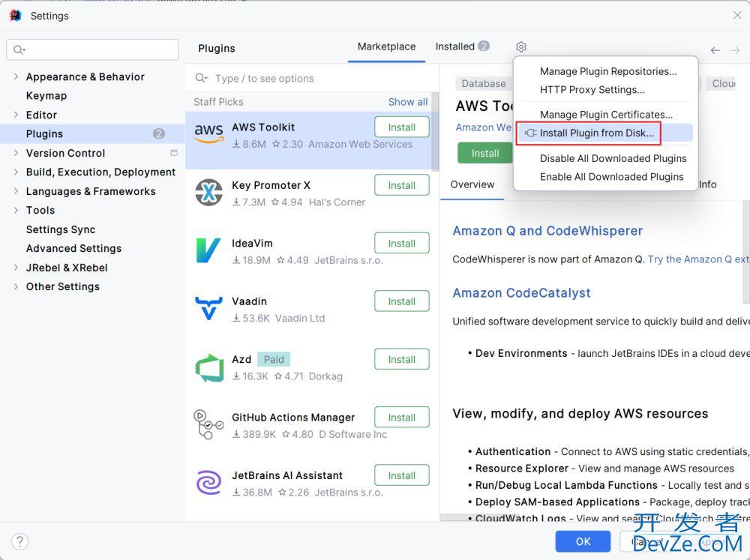Open HTTP Proxy Settings menu item
Viewport: 750px width, 560px height.
pyautogui.click(x=592, y=89)
